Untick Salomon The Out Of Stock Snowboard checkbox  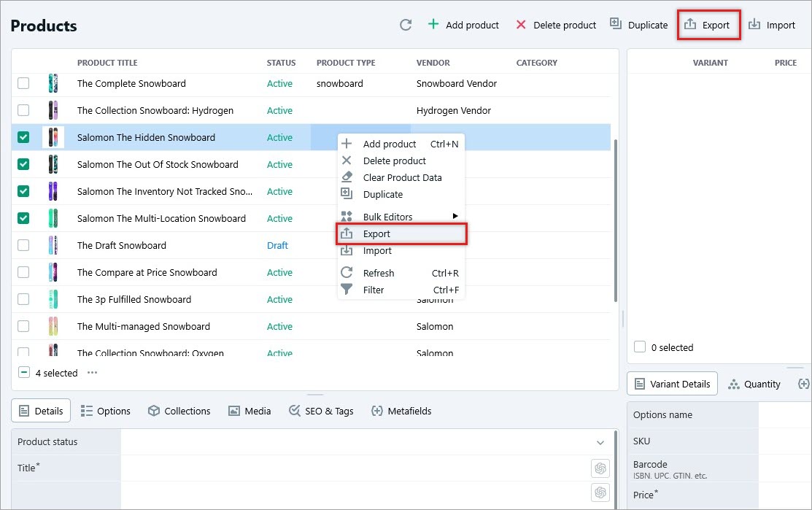tap(23, 164)
